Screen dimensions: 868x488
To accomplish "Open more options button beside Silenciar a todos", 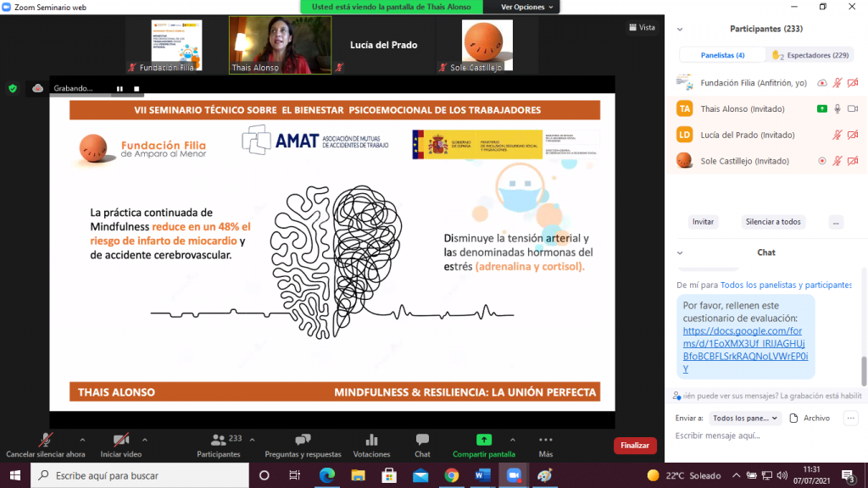I will pos(836,222).
